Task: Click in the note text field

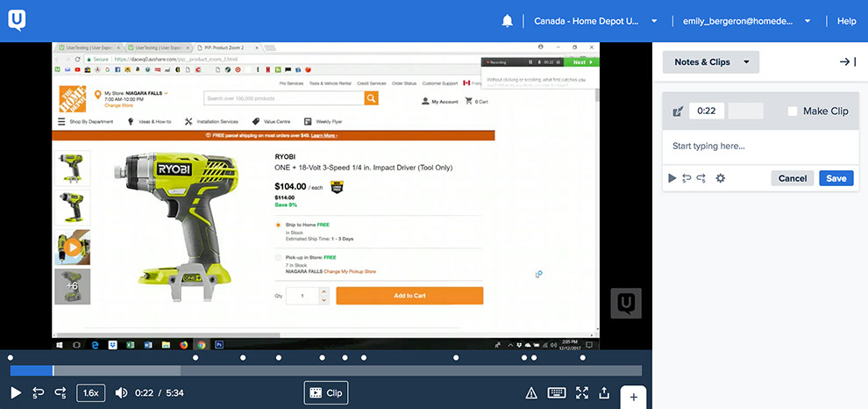Action: click(x=759, y=146)
